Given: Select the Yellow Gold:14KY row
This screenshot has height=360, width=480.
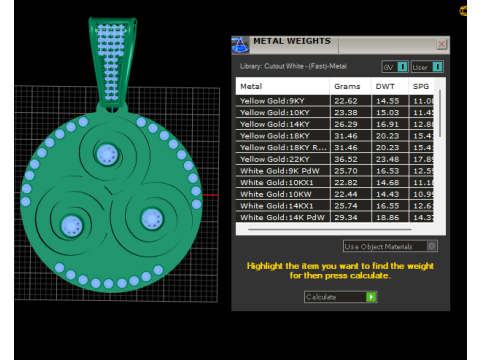Looking at the screenshot, I should coord(335,124).
